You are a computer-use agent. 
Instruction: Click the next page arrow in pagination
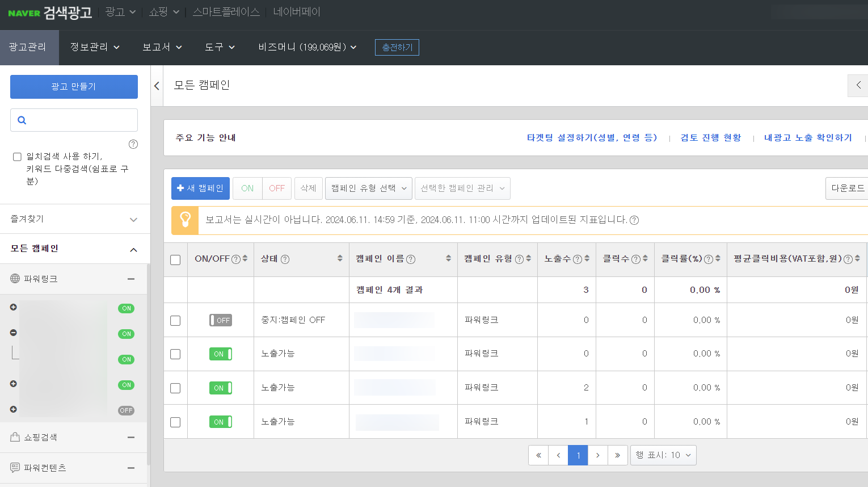tap(597, 455)
